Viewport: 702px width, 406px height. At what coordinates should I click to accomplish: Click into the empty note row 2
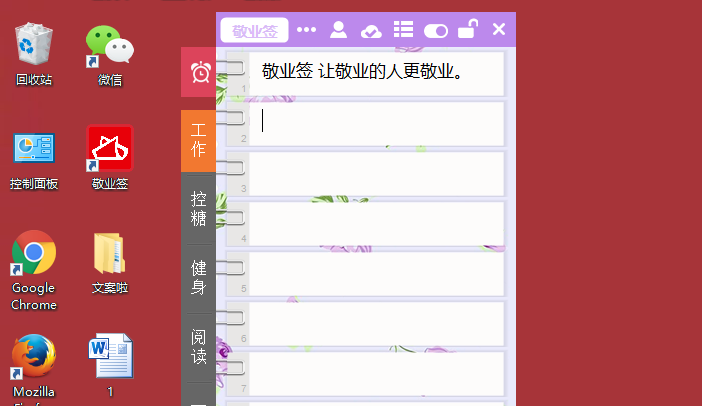377,124
